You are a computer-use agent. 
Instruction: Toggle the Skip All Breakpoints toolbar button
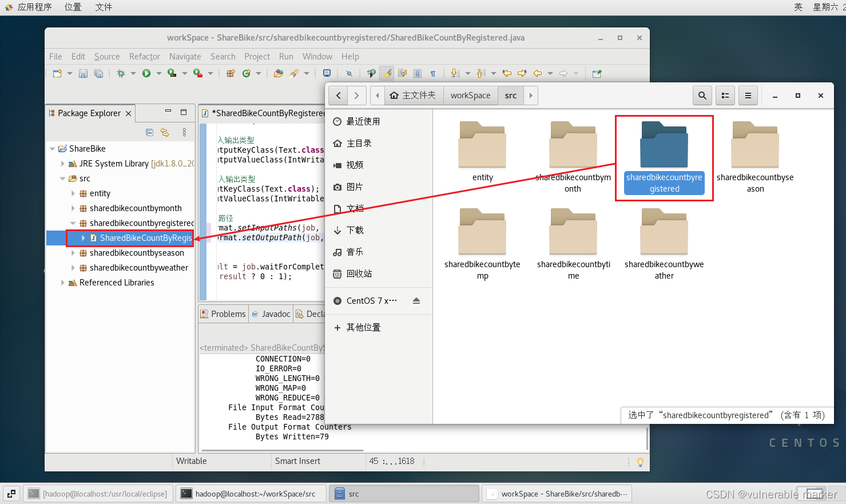click(349, 73)
